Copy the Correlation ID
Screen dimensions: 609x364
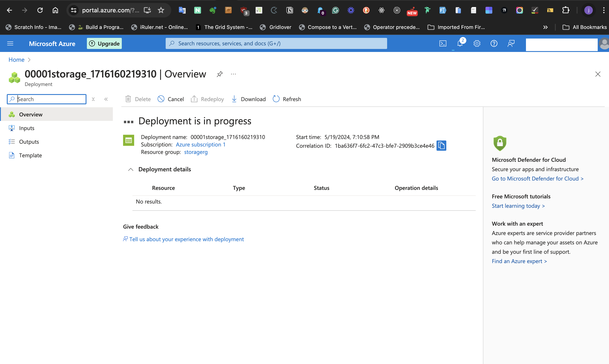click(441, 145)
